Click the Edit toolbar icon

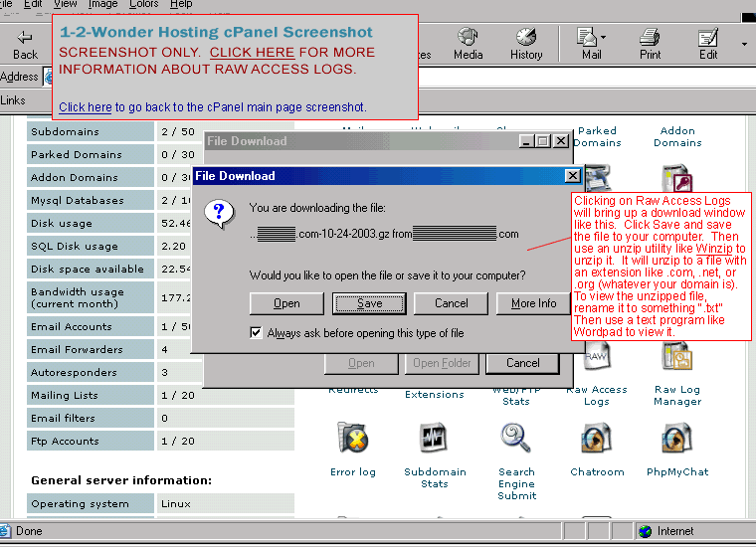(x=708, y=45)
